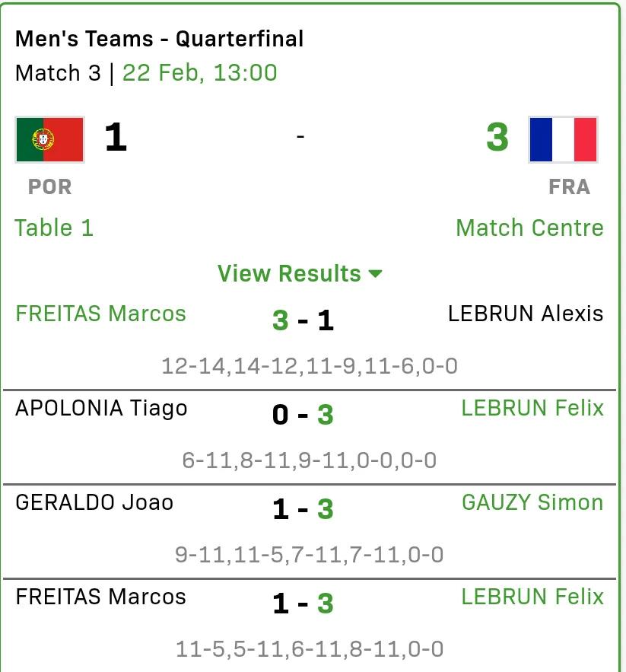Click LEBRUN Felix in fourth match
Viewport: 626px width, 672px height.
point(532,597)
